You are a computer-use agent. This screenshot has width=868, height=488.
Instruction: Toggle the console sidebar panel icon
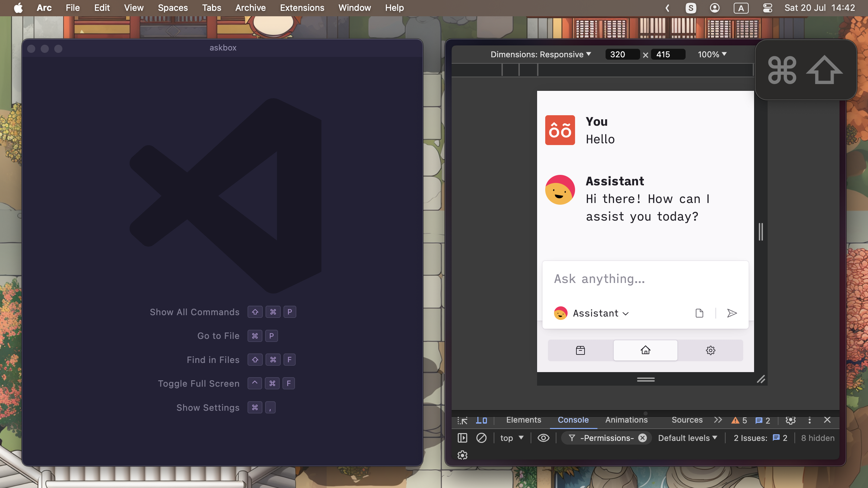462,438
